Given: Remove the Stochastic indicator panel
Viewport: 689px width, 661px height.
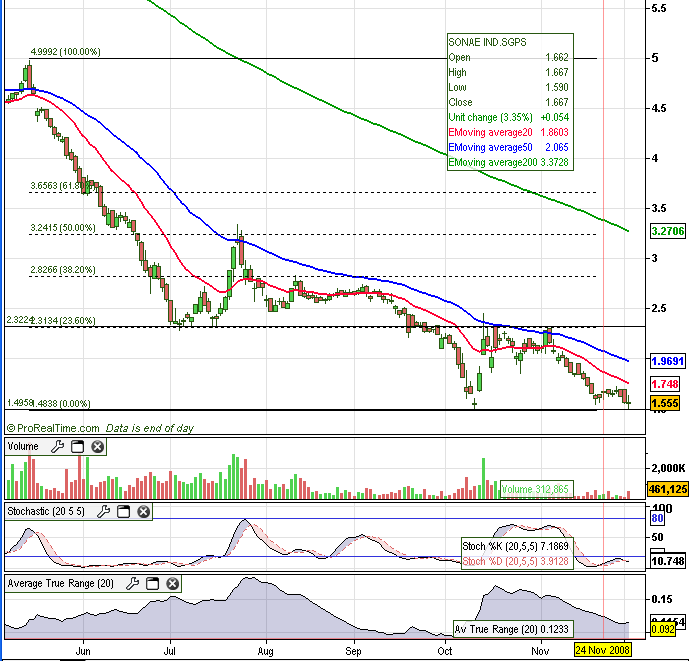Looking at the screenshot, I should point(143,512).
